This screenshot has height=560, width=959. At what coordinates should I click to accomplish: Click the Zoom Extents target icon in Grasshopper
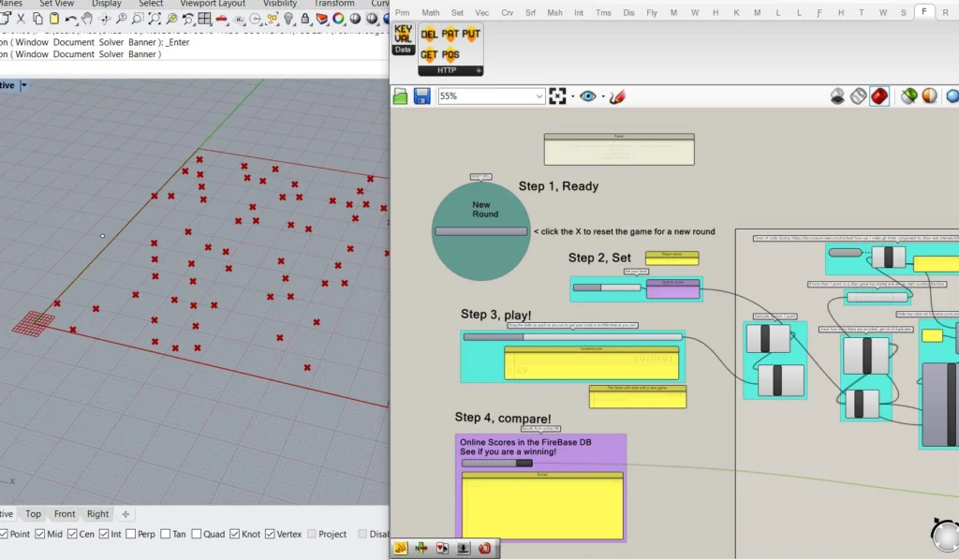557,96
